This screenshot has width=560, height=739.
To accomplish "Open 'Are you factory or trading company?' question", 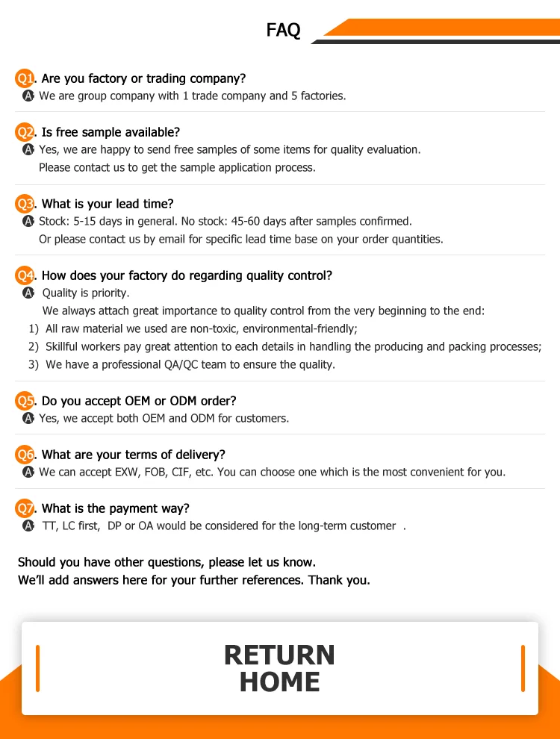I will point(143,78).
